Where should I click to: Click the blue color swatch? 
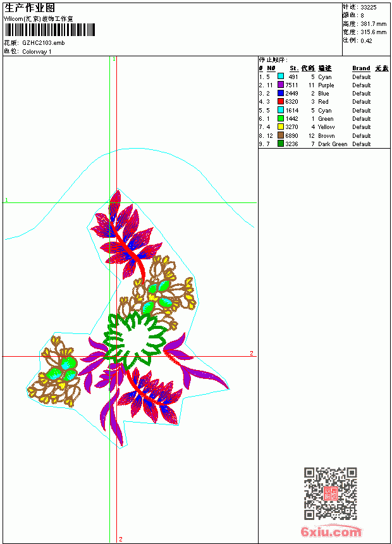click(281, 93)
